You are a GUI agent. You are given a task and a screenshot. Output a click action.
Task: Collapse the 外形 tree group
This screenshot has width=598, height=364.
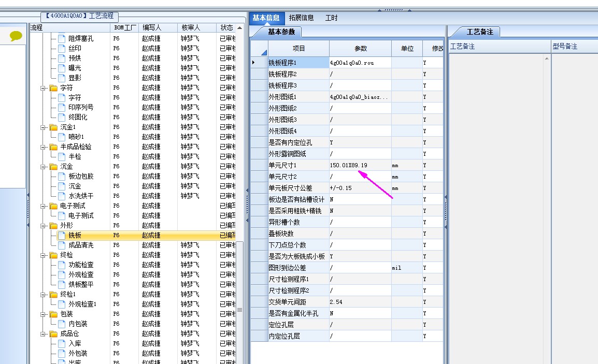pyautogui.click(x=43, y=226)
